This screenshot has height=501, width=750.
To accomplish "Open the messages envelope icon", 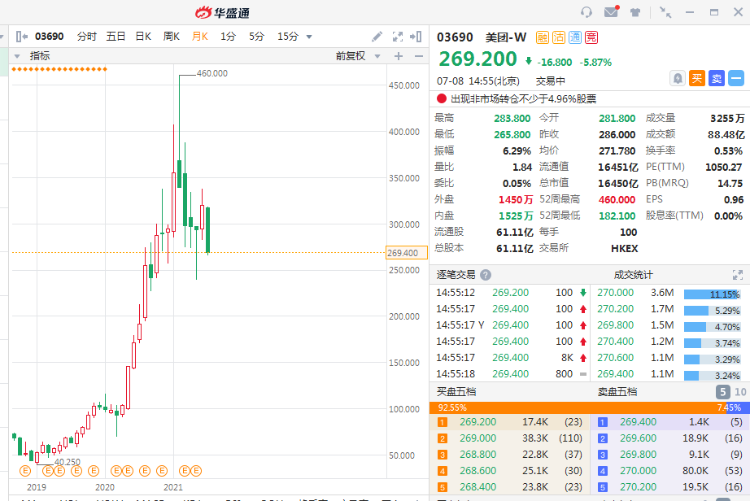I will coord(611,11).
